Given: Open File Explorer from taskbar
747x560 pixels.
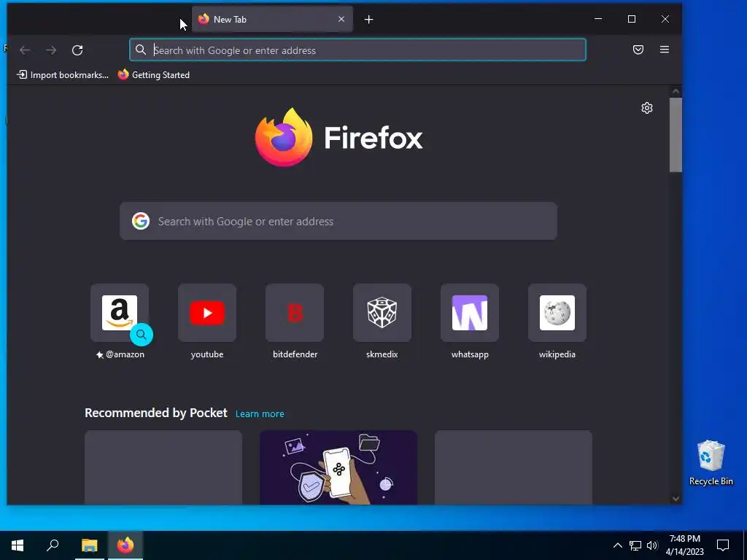Looking at the screenshot, I should pyautogui.click(x=90, y=545).
